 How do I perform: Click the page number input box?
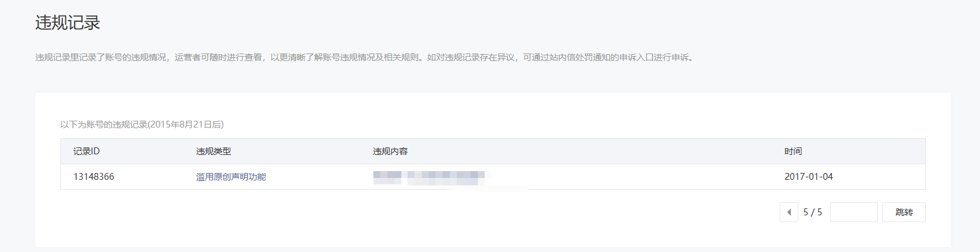coord(854,212)
